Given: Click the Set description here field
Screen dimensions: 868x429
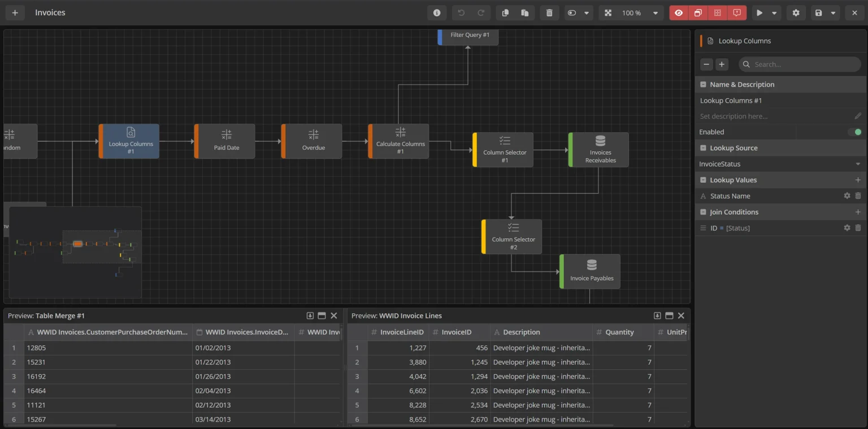Looking at the screenshot, I should [774, 116].
